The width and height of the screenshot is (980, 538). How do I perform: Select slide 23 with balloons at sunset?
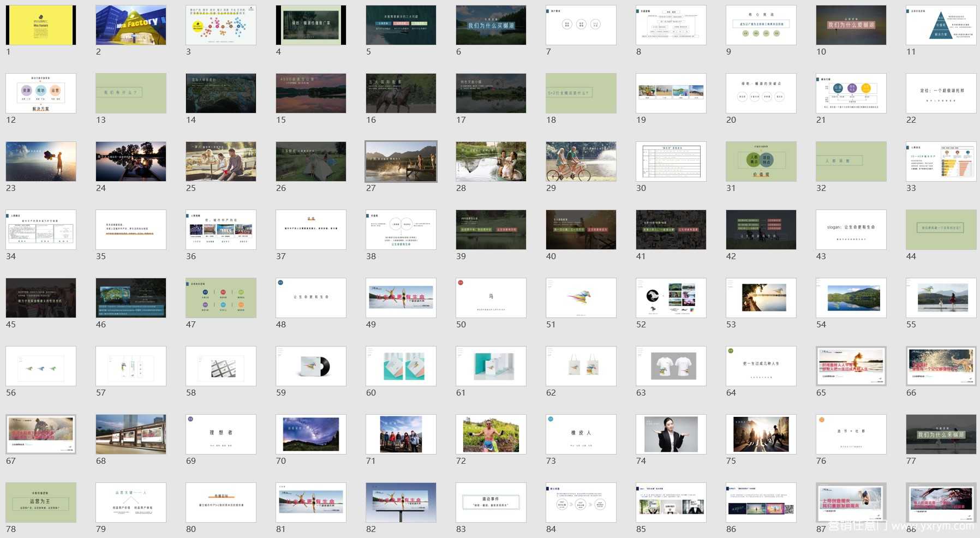pyautogui.click(x=41, y=162)
